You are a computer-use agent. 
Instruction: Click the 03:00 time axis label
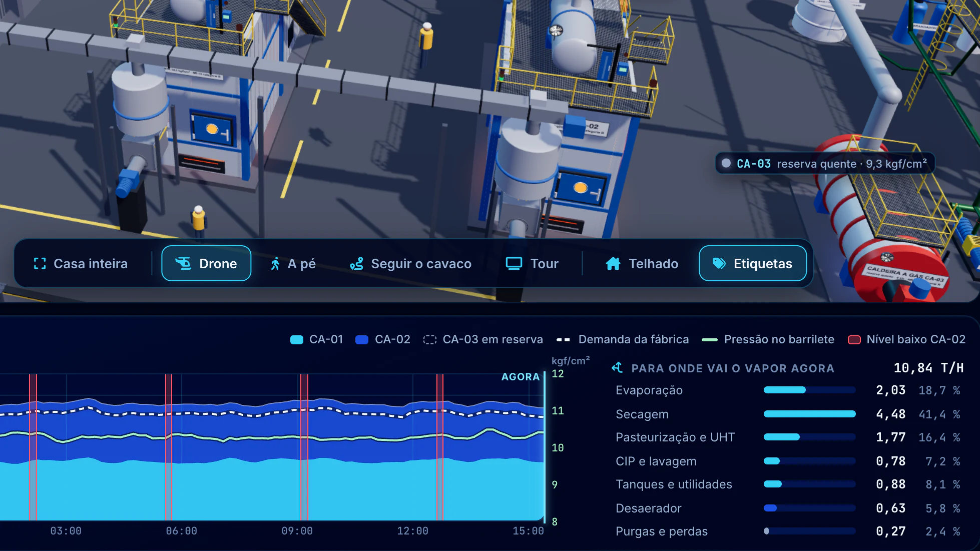click(66, 531)
